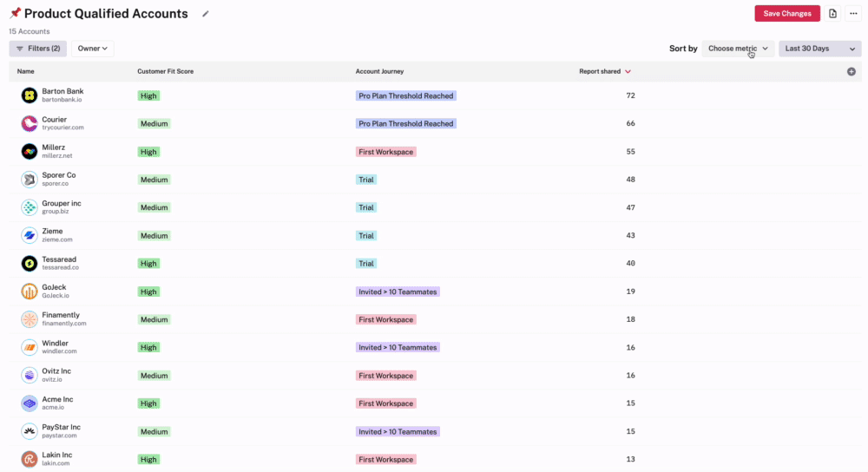Click the bartonbank.io domain text
Viewport: 868px width, 472px height.
[x=62, y=100]
